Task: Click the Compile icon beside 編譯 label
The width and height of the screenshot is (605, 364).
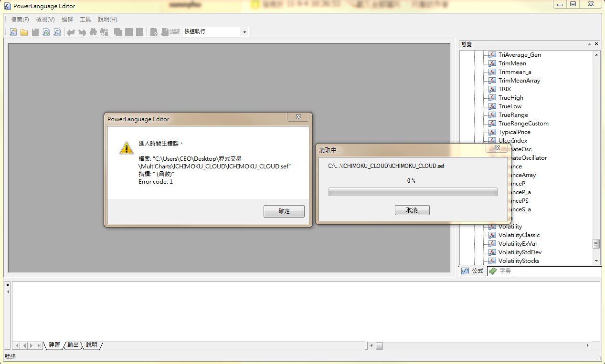Action: (164, 32)
